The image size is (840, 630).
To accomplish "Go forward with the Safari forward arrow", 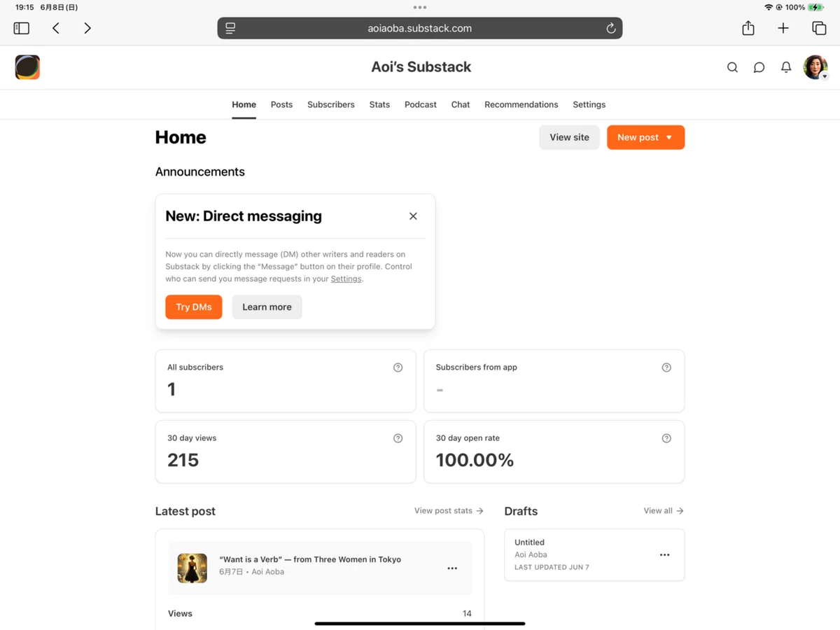I will click(87, 28).
